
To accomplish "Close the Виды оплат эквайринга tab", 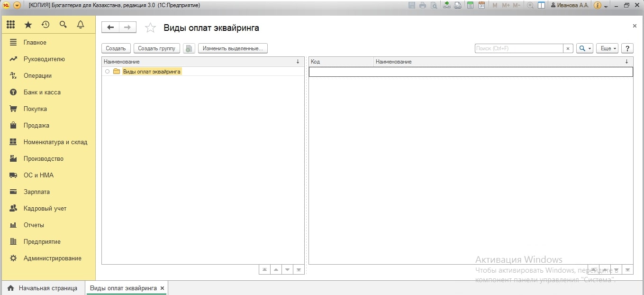I will [162, 288].
